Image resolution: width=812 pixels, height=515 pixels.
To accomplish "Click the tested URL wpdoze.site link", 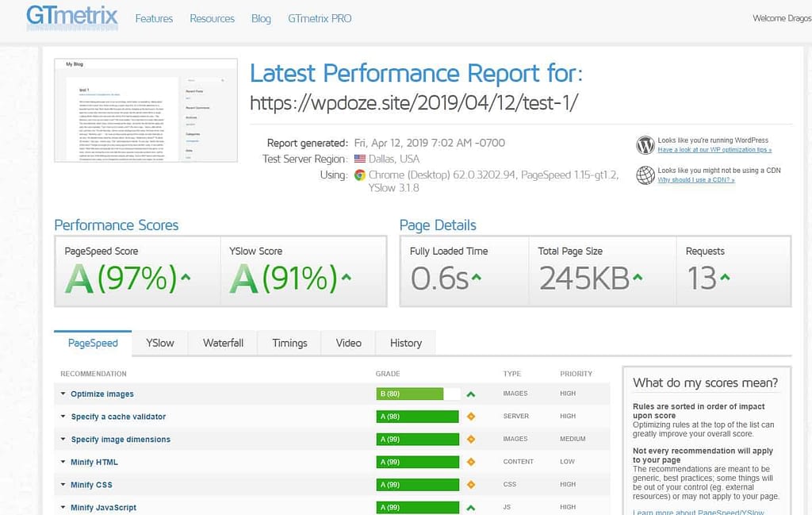I will (x=414, y=102).
